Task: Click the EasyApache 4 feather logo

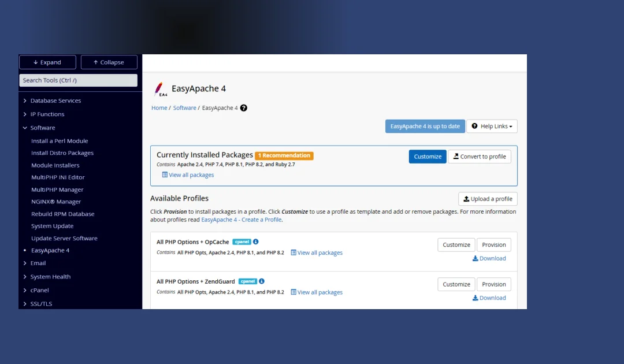Action: (160, 89)
